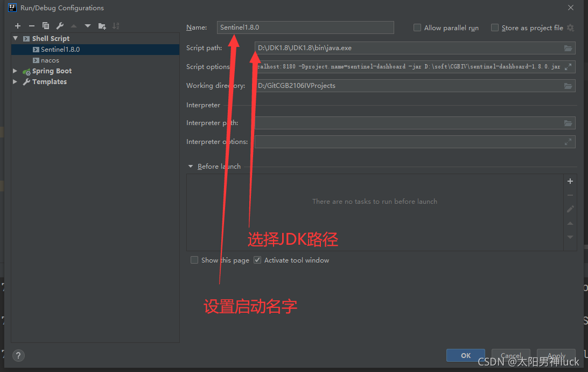Viewport: 588px width, 372px height.
Task: Expand the Spring Boot tree node
Action: (x=15, y=71)
